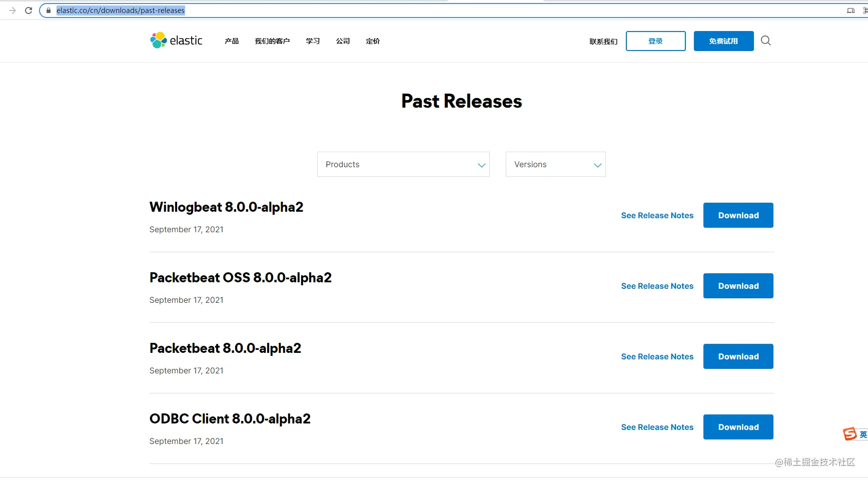868x480 pixels.
Task: Click the Sogou 英 language indicator
Action: coord(863,434)
